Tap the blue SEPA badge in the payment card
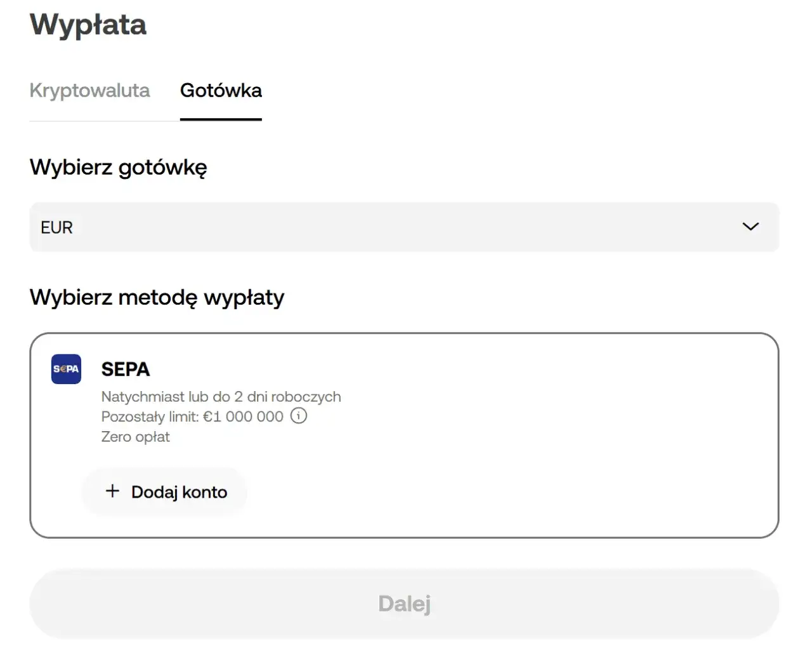Screen dimensions: 812x645 pos(65,369)
